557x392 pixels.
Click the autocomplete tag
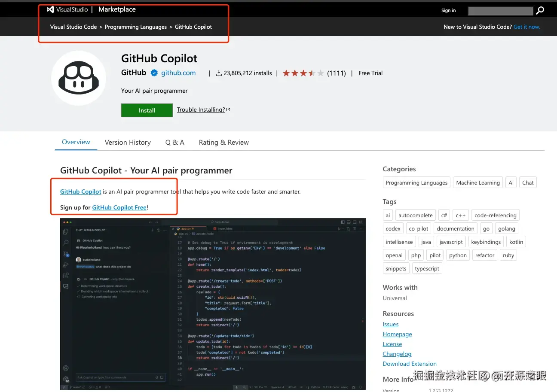click(416, 215)
